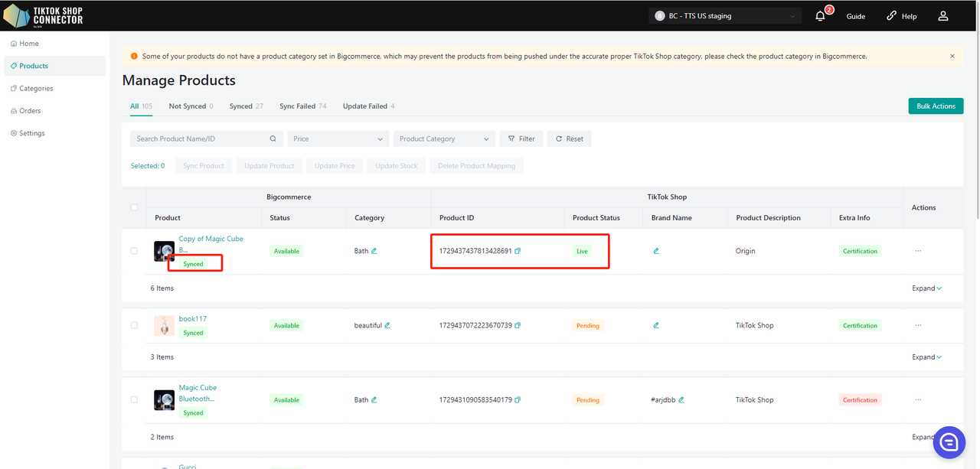Switch to the Not Synced tab

coord(191,106)
